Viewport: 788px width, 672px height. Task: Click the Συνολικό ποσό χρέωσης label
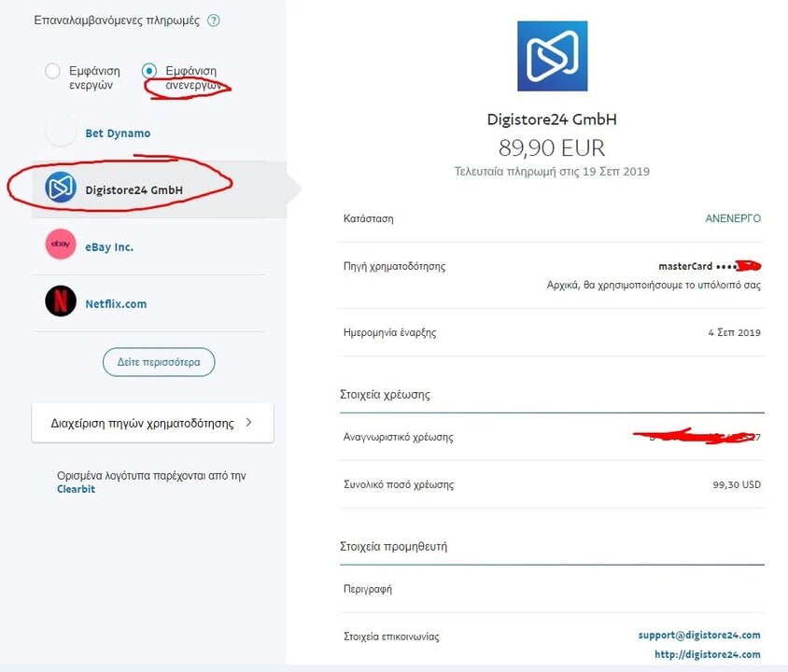coord(399,484)
